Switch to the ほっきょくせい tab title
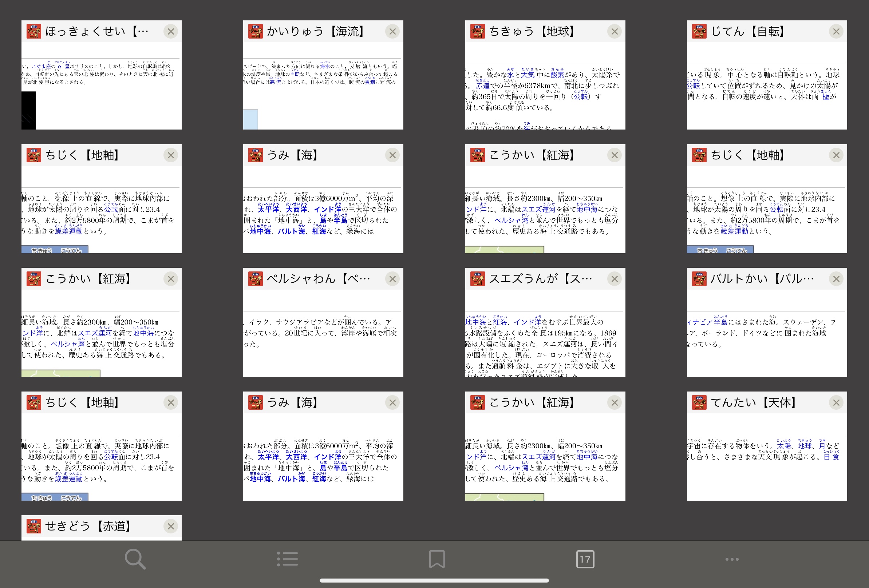 coord(97,31)
